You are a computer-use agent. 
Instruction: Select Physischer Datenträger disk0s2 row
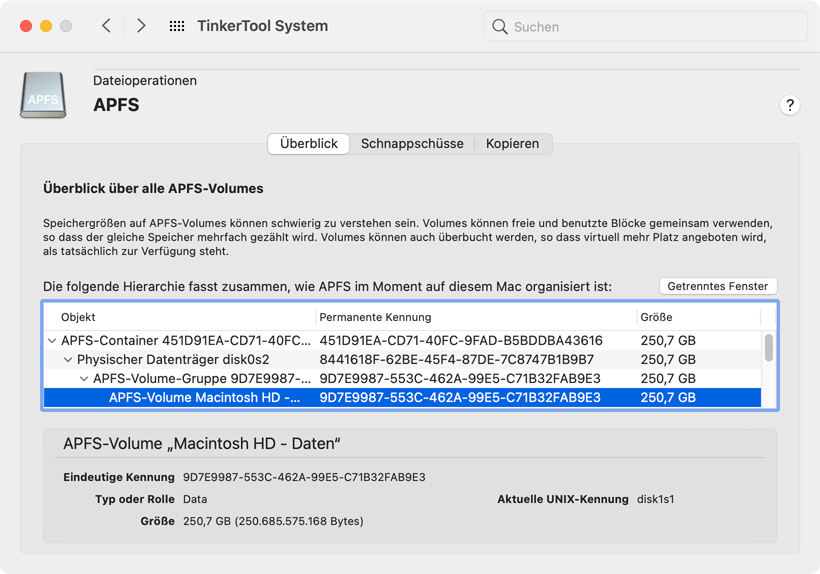coord(402,360)
